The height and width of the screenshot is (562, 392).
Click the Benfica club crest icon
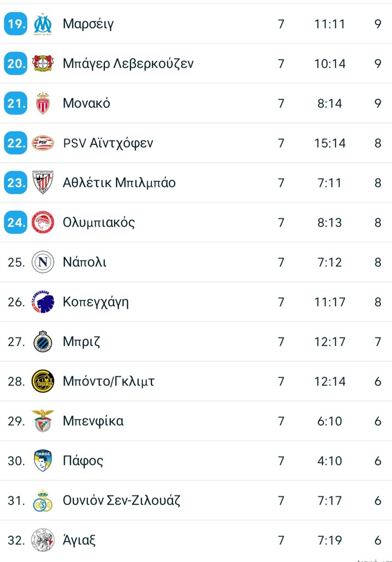click(x=42, y=421)
